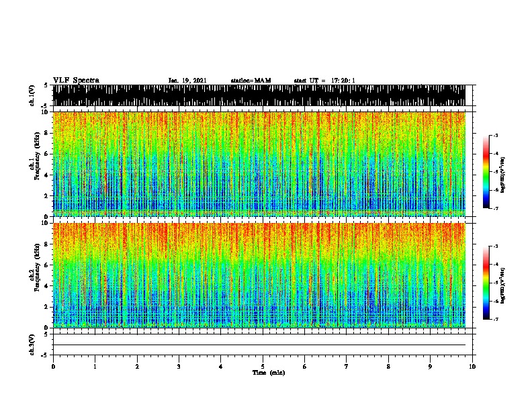Click the -3 label on ch.2 color bar
Screen dimensions: 532x411
(496, 246)
